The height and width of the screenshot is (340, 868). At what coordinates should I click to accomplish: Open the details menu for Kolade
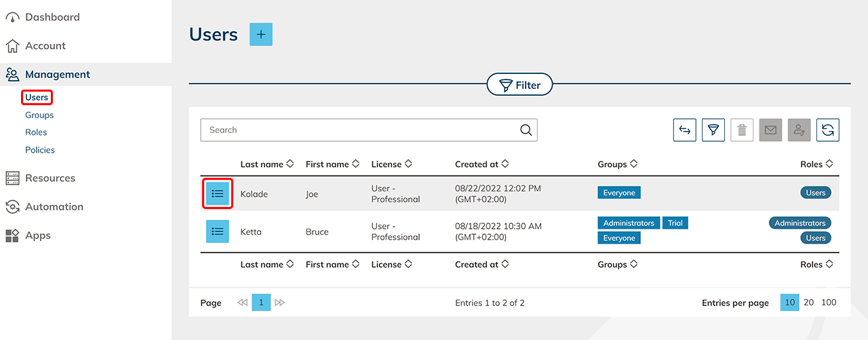coord(218,193)
